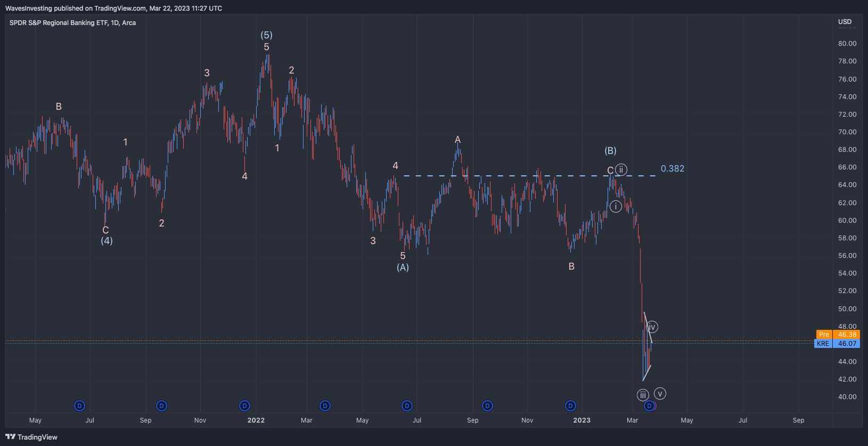Image resolution: width=868 pixels, height=446 pixels.
Task: Click the 80.00 price axis label
Action: coord(847,44)
